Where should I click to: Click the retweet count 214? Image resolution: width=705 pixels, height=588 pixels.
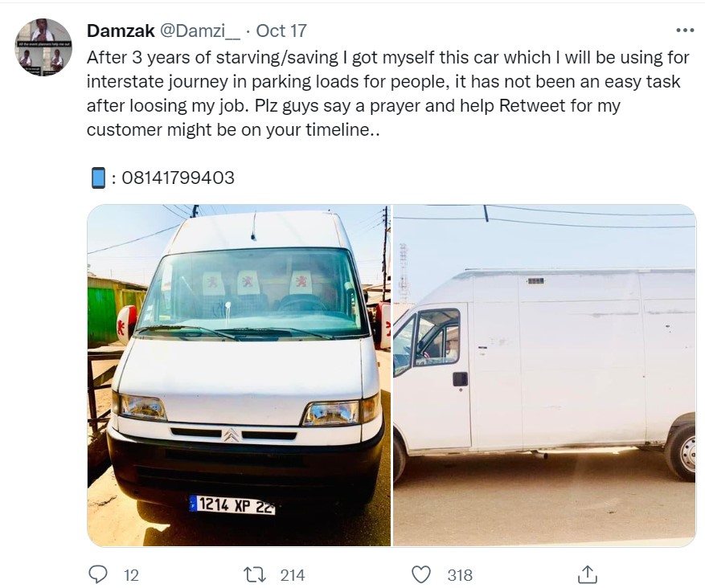(293, 575)
